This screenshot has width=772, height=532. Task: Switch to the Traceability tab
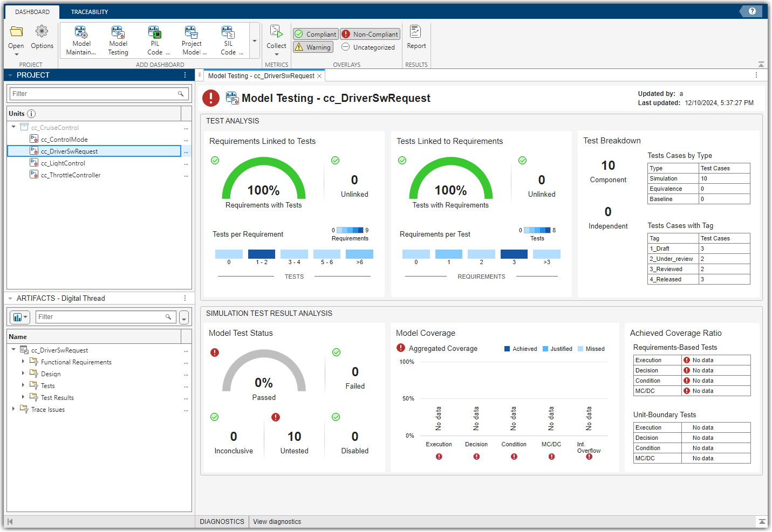pos(90,12)
